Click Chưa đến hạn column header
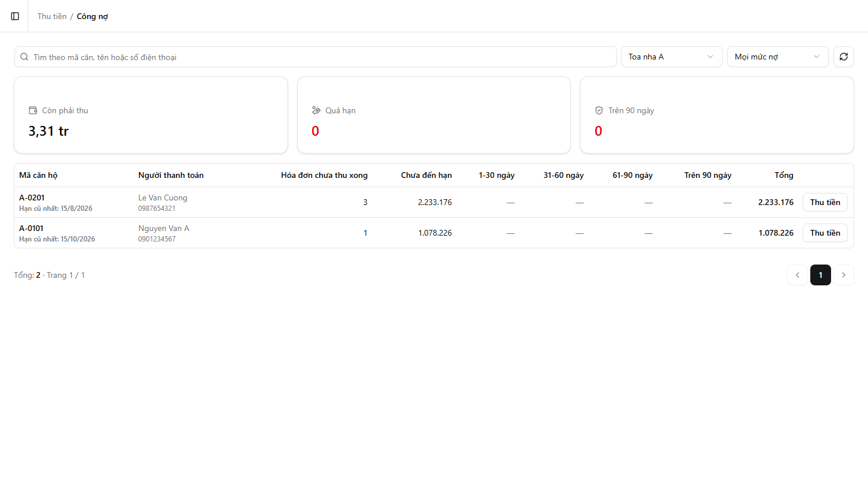This screenshot has width=868, height=495. (426, 175)
